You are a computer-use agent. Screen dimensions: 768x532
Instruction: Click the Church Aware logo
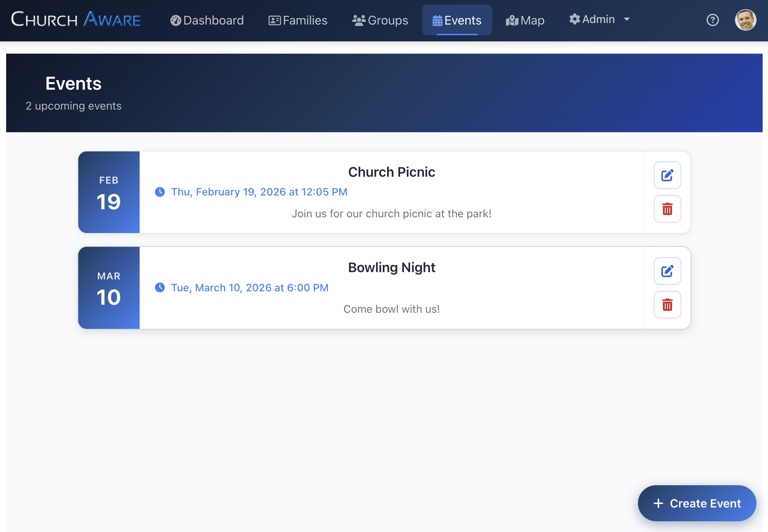pyautogui.click(x=76, y=19)
